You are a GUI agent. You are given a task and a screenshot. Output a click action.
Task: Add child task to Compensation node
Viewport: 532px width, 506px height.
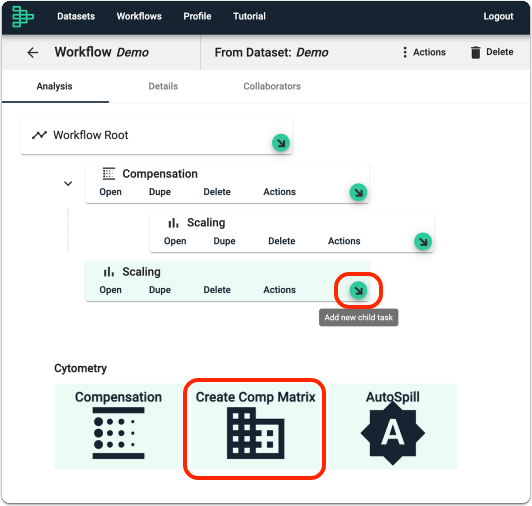click(x=359, y=192)
